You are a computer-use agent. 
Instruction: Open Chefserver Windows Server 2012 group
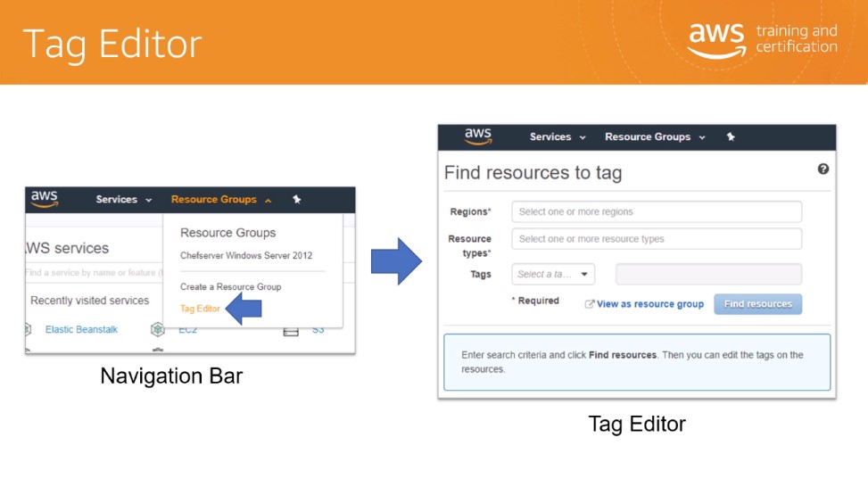pyautogui.click(x=246, y=255)
